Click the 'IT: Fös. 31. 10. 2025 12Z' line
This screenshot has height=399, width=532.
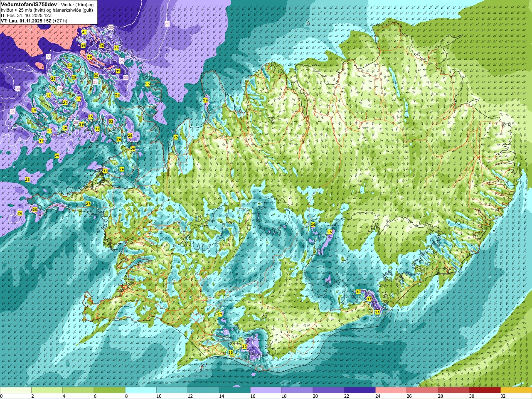click(x=27, y=15)
